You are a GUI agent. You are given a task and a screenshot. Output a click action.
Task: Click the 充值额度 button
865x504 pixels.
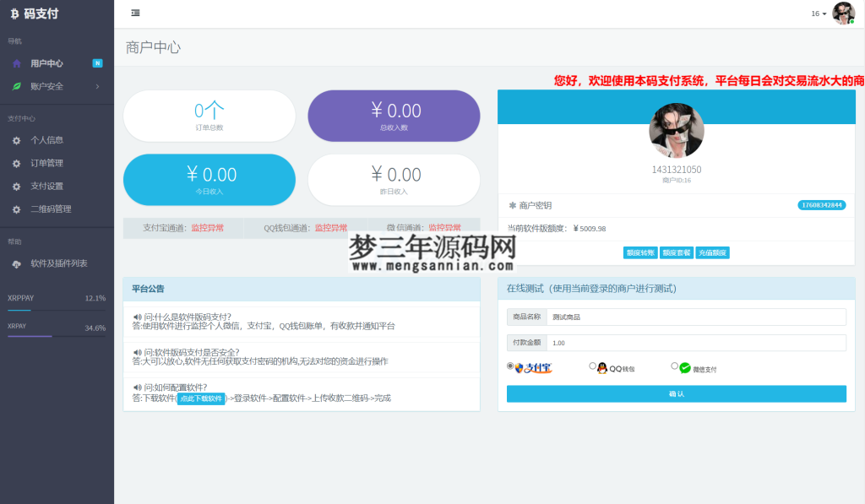(712, 253)
